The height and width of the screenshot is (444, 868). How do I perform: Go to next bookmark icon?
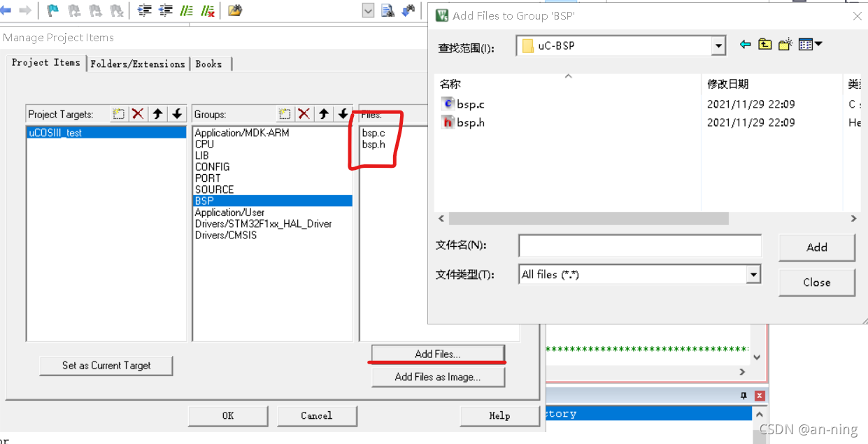[95, 10]
